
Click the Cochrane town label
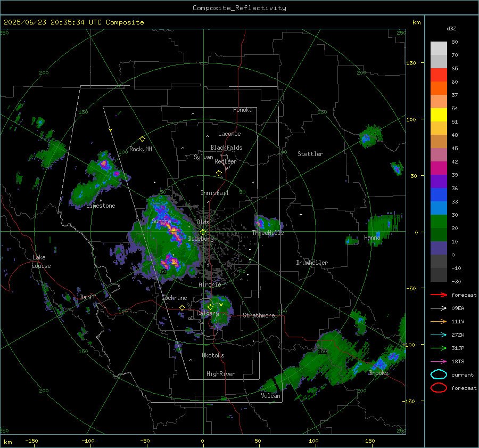point(174,298)
